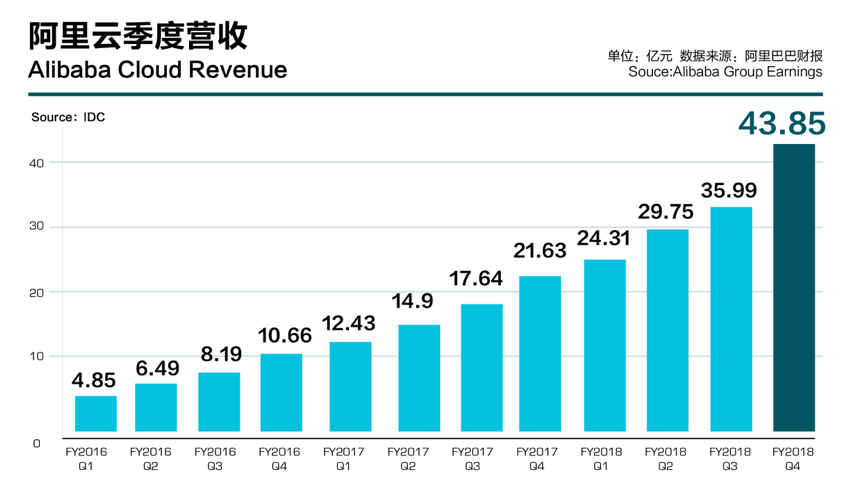
Task: Click the FY2017 Q2 axis label
Action: (408, 459)
